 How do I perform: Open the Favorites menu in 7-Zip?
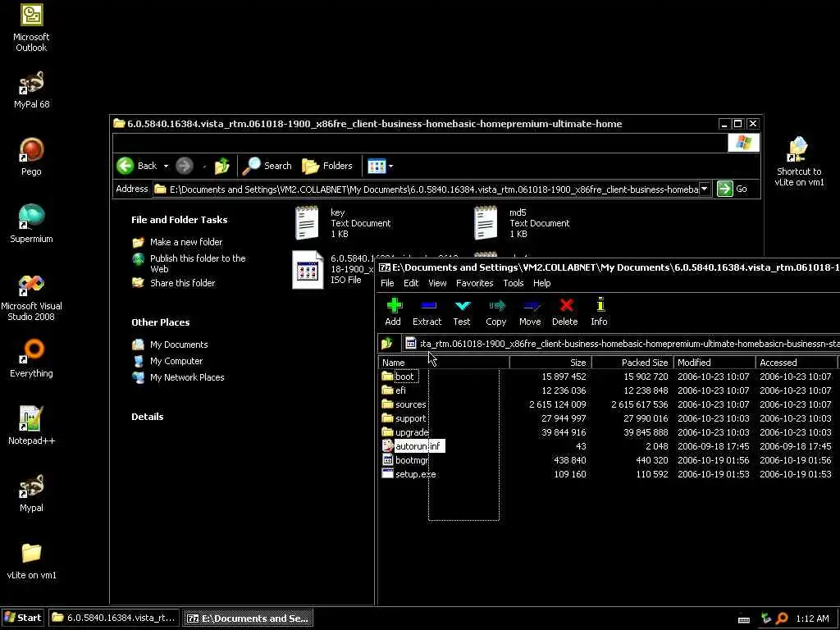pos(475,283)
